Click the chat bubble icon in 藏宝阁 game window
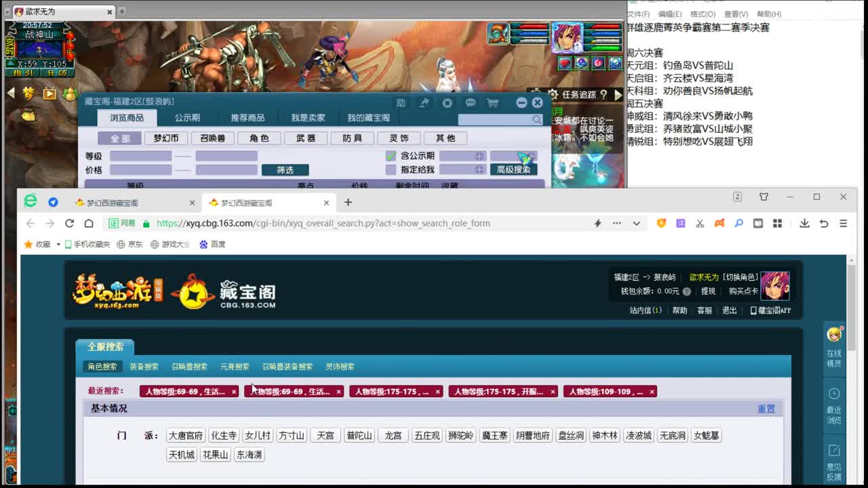The height and width of the screenshot is (488, 868). (x=471, y=102)
